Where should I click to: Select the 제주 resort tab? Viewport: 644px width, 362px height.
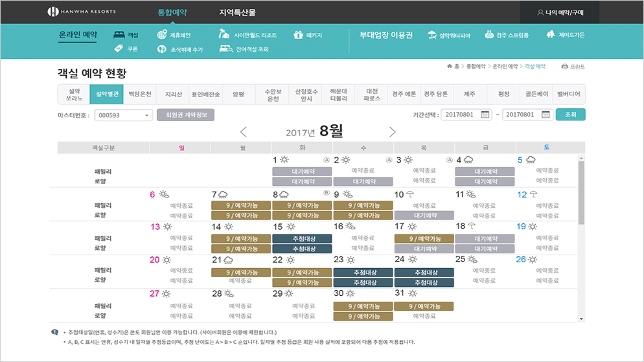[x=469, y=95]
